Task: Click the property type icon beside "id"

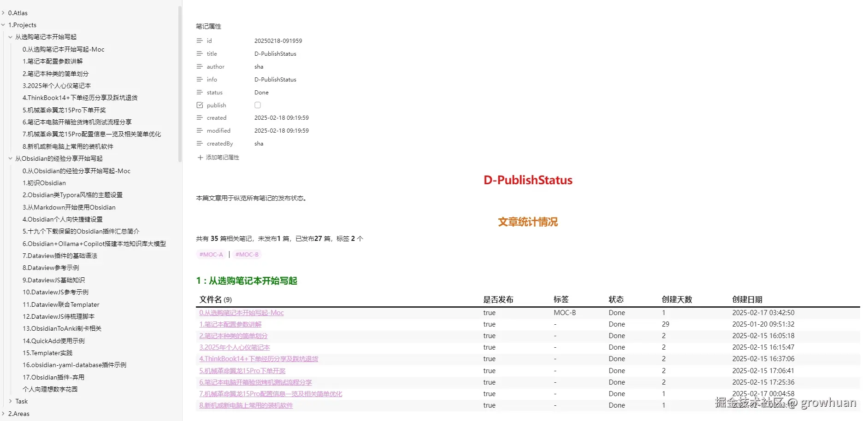Action: point(200,41)
